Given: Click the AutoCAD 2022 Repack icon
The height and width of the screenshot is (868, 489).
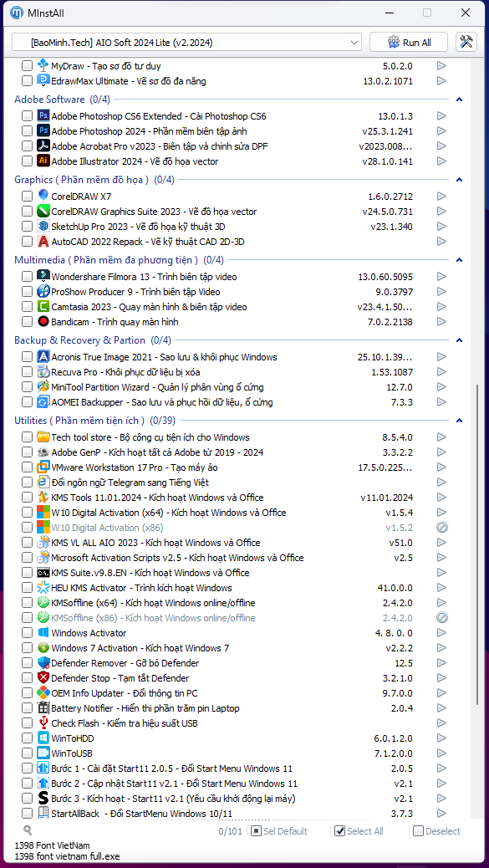Looking at the screenshot, I should pos(43,242).
